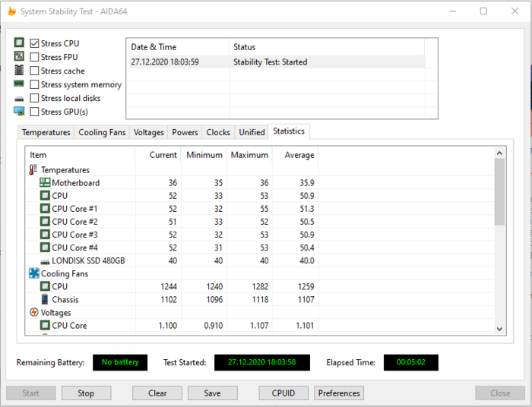
Task: Click the CPU Core #3 chip icon
Action: [x=45, y=234]
